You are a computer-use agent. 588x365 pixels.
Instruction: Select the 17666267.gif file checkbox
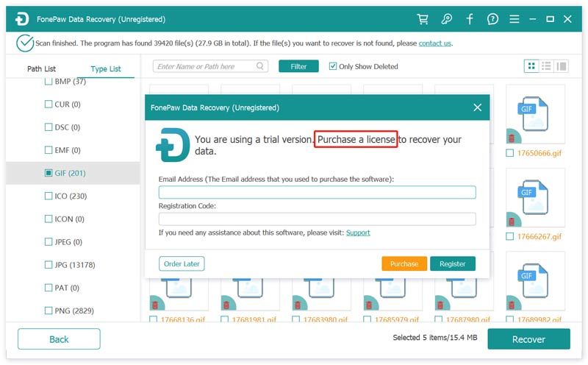[x=509, y=236]
